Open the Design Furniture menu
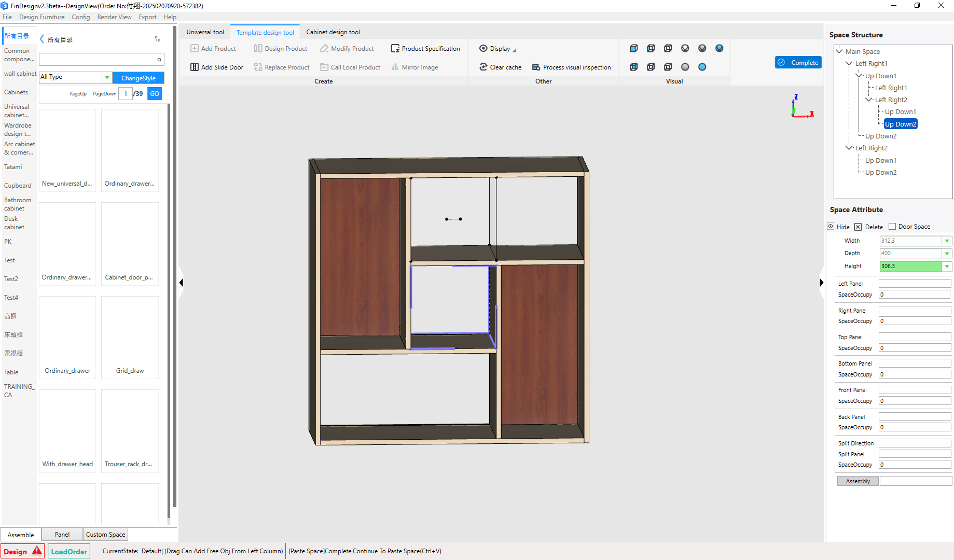954x560 pixels. 42,17
